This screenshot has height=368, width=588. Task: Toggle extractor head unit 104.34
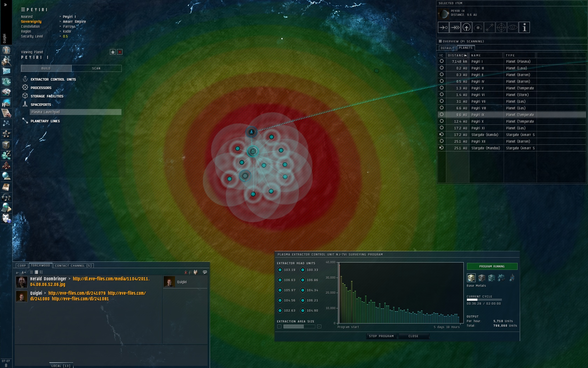[x=303, y=290]
